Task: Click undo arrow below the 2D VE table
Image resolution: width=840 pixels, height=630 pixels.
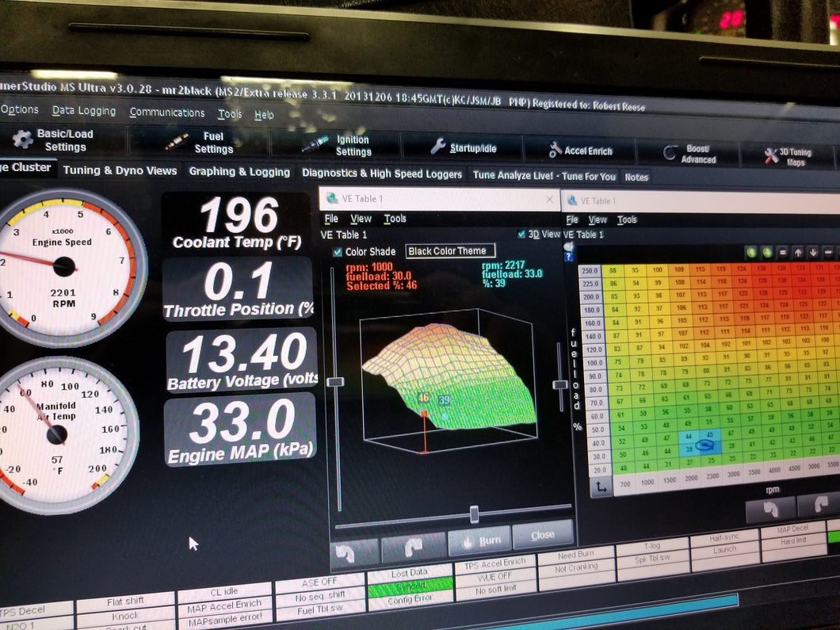Action: pos(769,509)
